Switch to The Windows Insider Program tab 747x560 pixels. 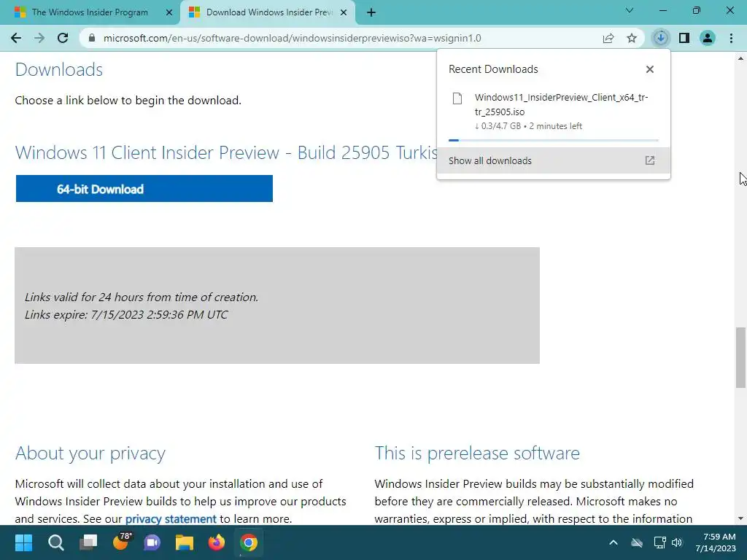(x=90, y=12)
